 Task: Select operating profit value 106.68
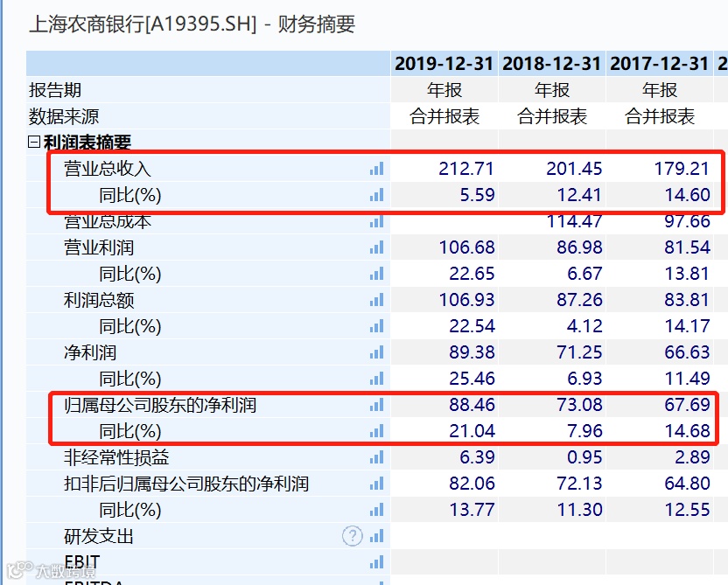pos(466,247)
